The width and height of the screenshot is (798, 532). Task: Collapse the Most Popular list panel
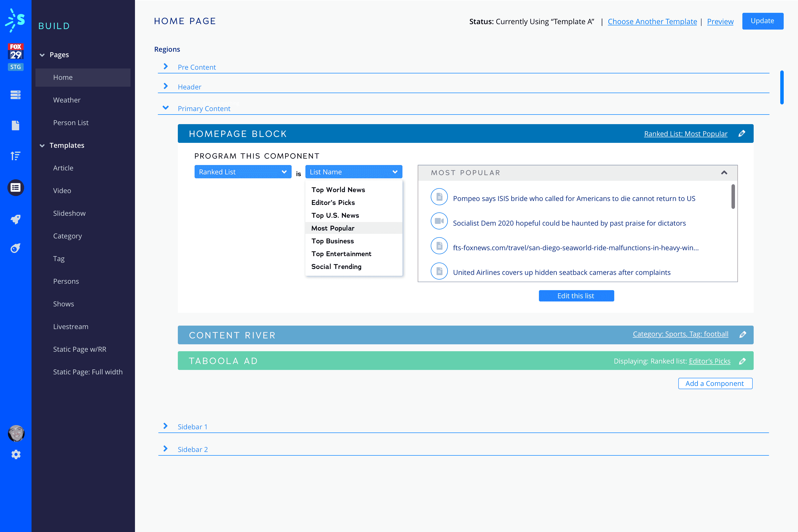(x=724, y=173)
